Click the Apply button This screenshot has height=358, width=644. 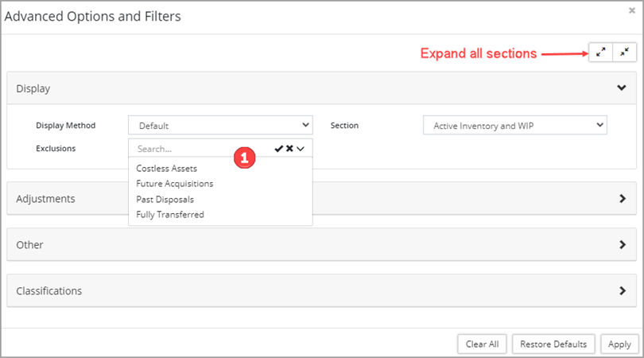point(619,344)
